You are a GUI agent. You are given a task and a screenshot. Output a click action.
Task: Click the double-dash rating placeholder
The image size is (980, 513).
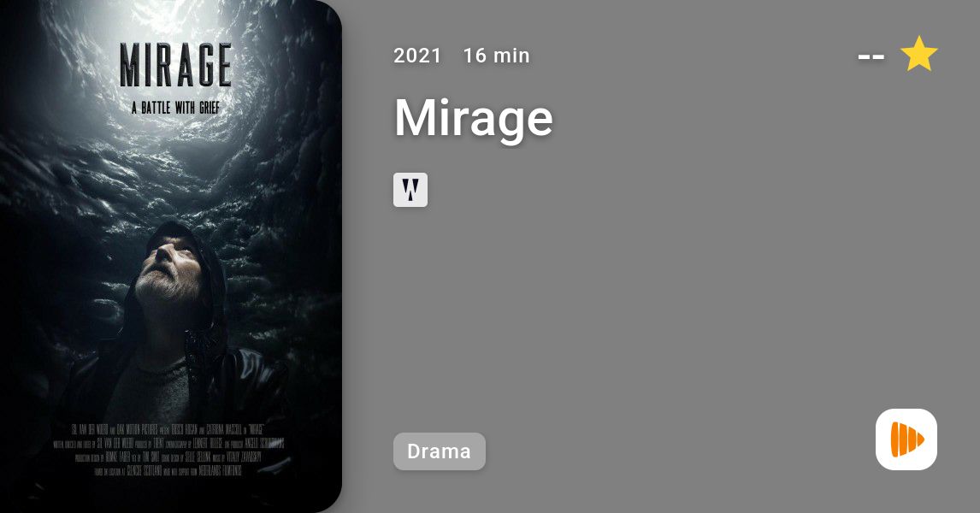tap(871, 56)
